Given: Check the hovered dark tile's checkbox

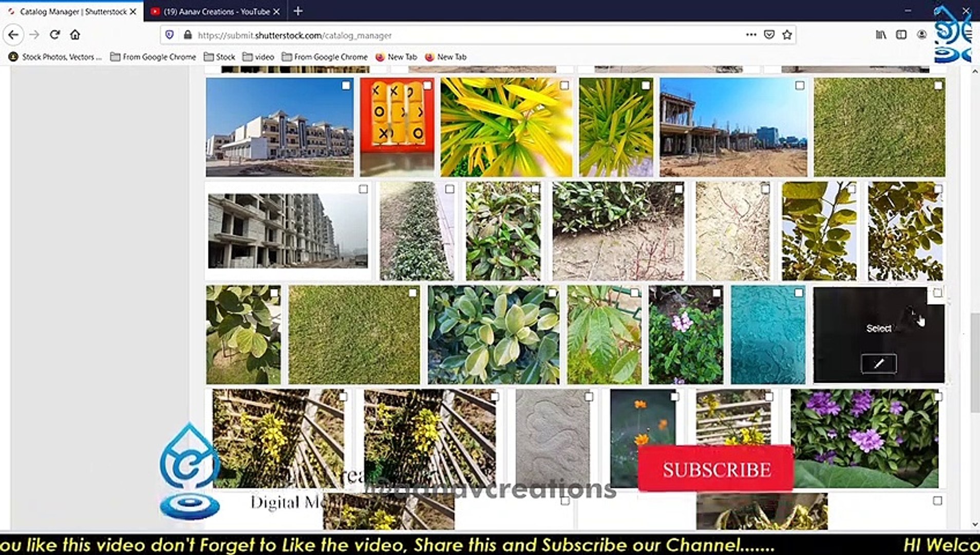Looking at the screenshot, I should (937, 292).
